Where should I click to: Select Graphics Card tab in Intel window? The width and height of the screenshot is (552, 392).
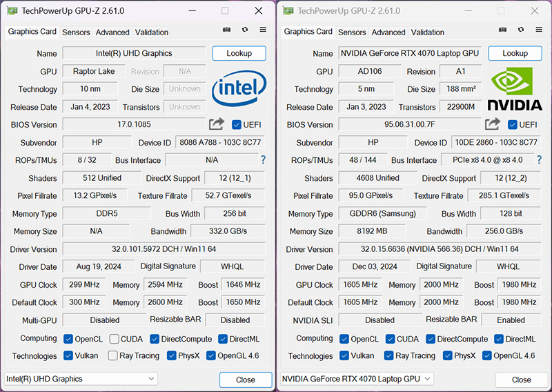click(32, 32)
